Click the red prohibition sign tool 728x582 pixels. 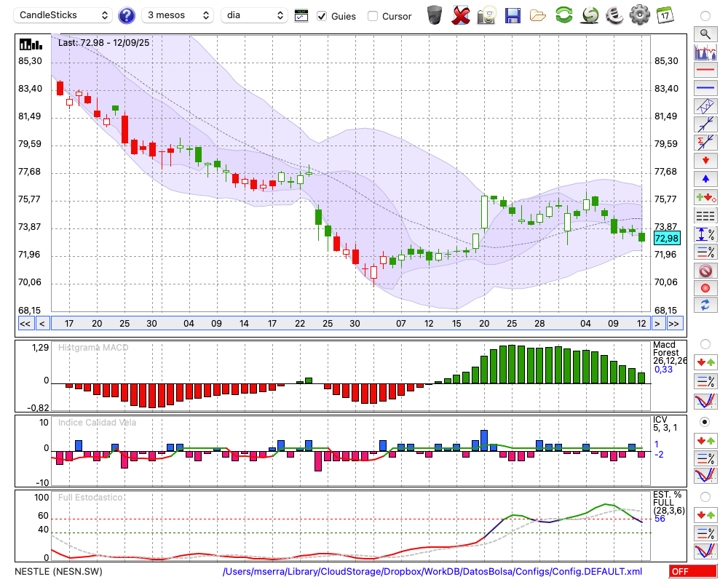[x=705, y=271]
